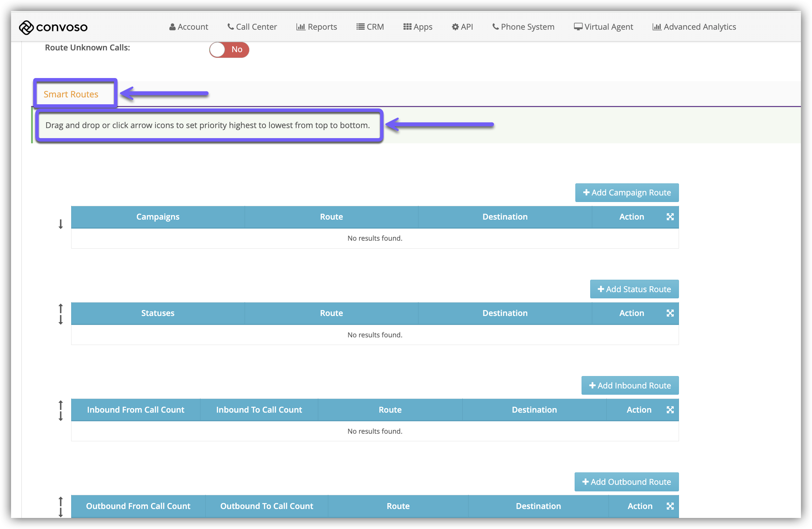Move Inbound section down with arrow
812x529 pixels.
[x=61, y=416]
